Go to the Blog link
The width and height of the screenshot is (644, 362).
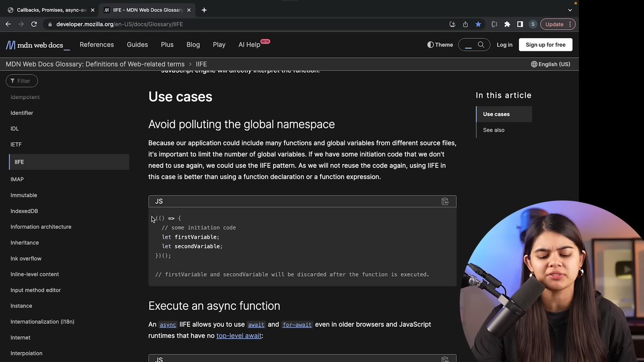click(x=193, y=45)
